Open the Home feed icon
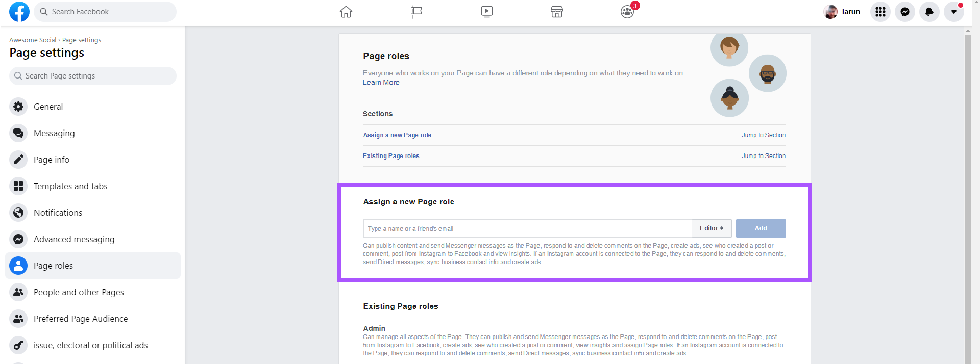Screen dimensions: 980x364 point(346,12)
